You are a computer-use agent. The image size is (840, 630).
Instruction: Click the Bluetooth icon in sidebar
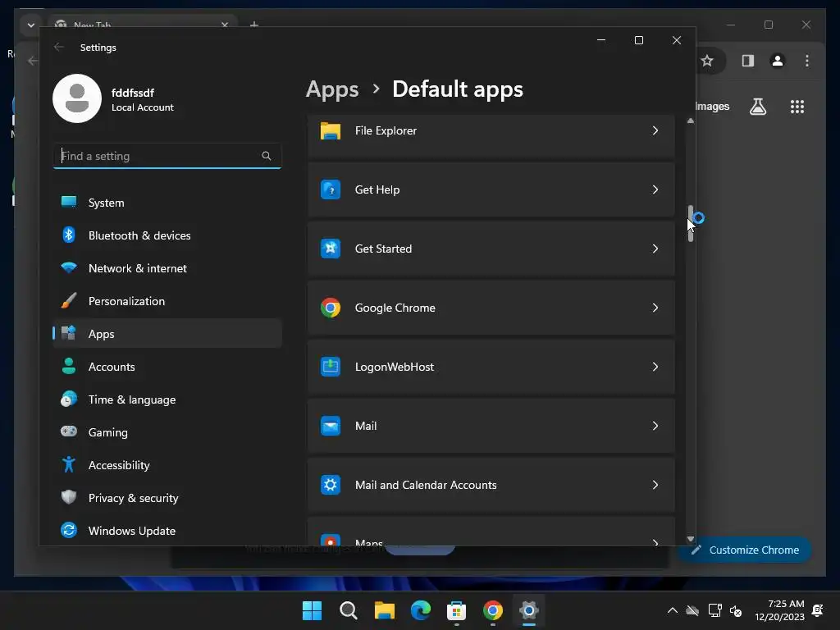click(69, 235)
